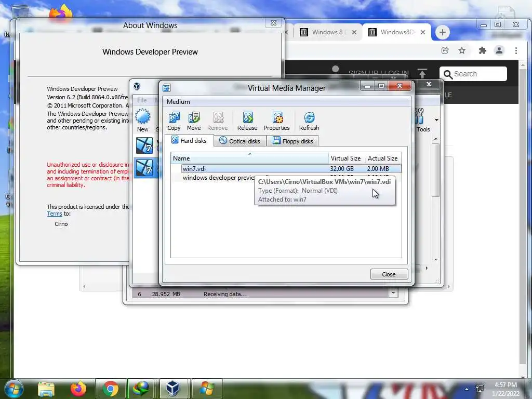Select the first Windows 7 VM icon
This screenshot has width=532, height=399.
pos(144,146)
